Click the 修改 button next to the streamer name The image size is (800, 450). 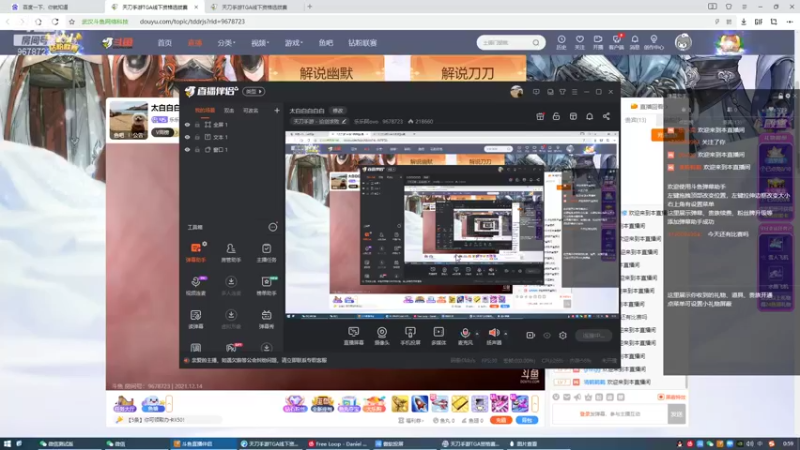click(338, 110)
